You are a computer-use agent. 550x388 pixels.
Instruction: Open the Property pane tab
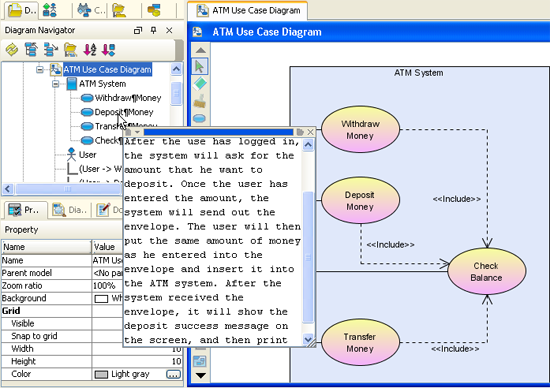25,210
